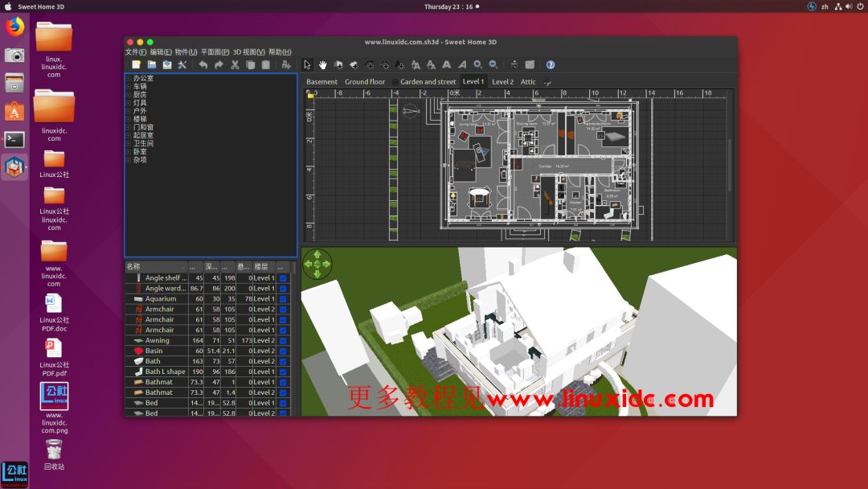Open the 3D 视图(V) menu
This screenshot has width=868, height=489.
click(248, 52)
